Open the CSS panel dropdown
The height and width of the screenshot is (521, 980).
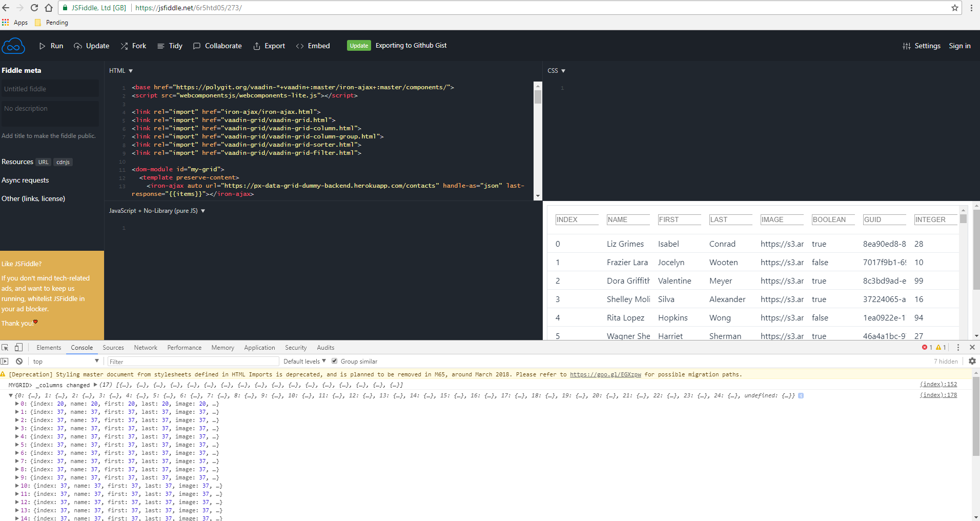click(556, 71)
